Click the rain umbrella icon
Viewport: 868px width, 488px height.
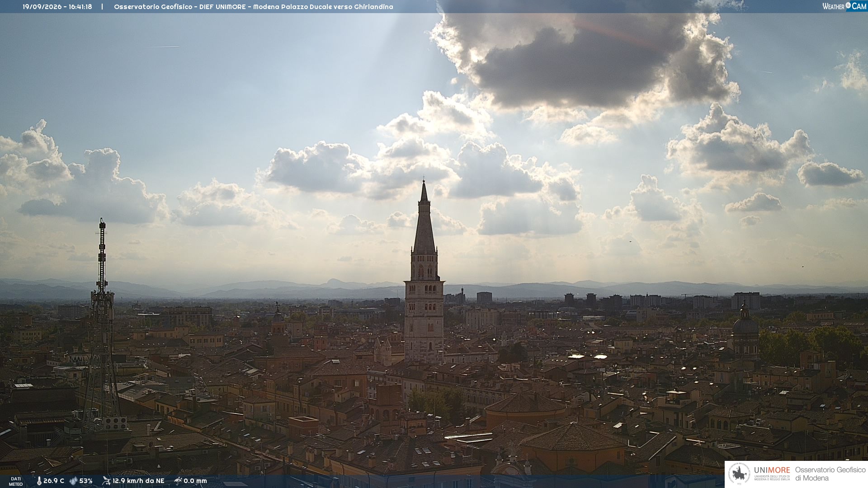coord(178,481)
